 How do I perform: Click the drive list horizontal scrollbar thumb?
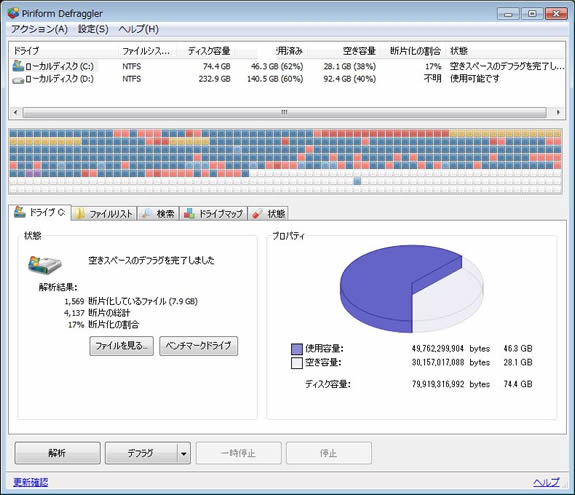(x=285, y=112)
